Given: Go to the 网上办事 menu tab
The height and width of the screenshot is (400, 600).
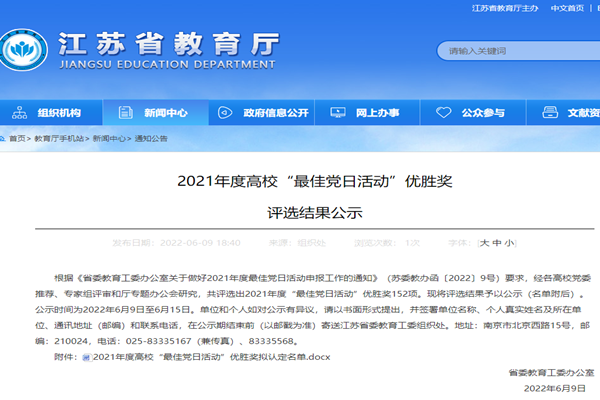Looking at the screenshot, I should pyautogui.click(x=378, y=113).
